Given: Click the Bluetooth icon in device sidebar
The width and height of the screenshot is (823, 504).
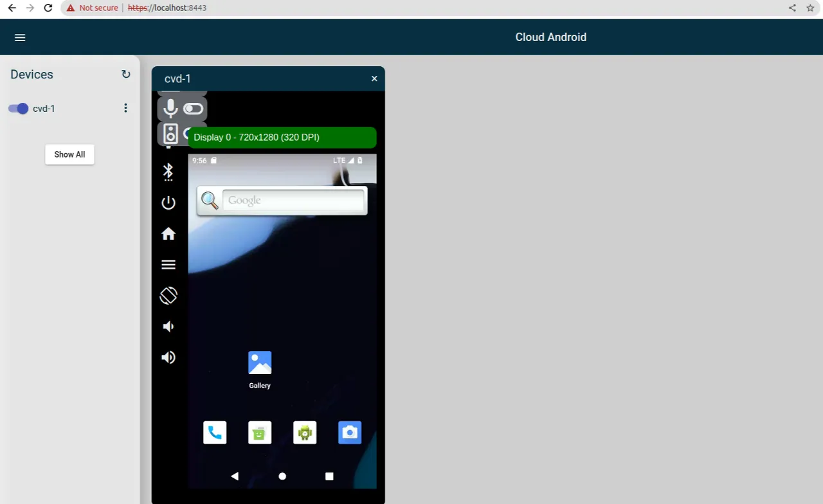Looking at the screenshot, I should tap(168, 172).
